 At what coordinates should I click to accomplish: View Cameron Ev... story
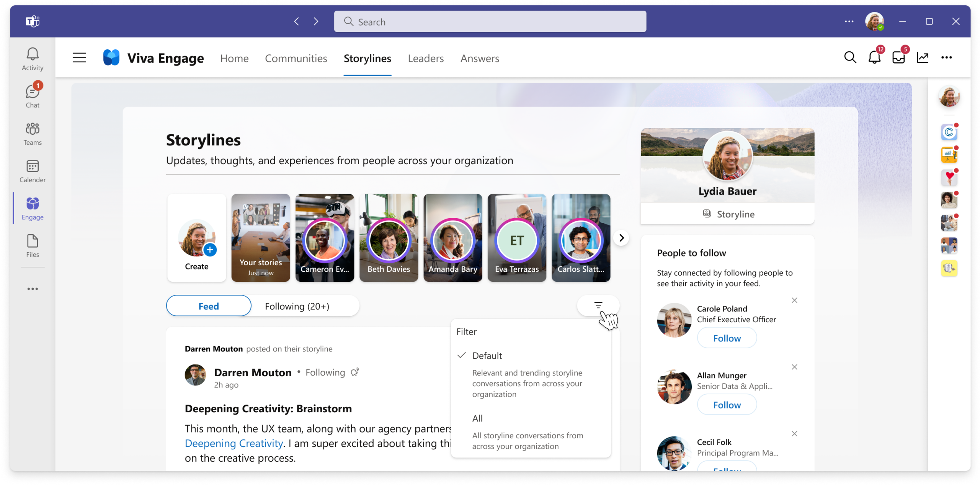[325, 238]
